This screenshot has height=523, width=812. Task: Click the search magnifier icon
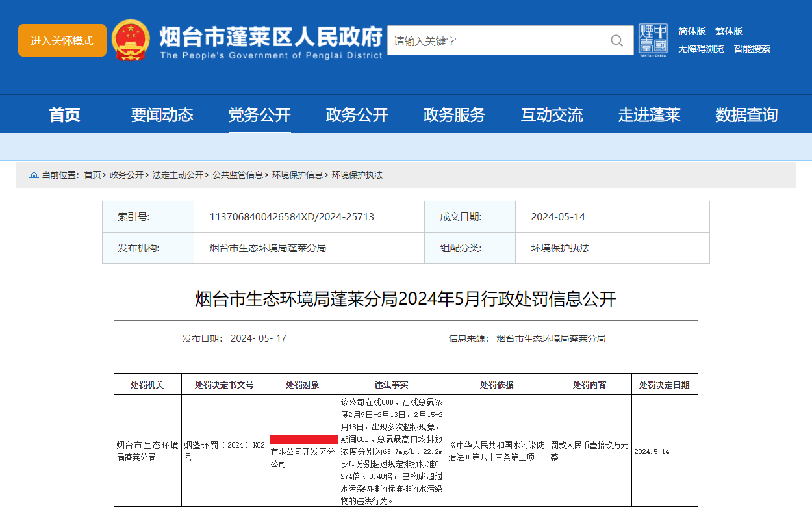click(616, 40)
